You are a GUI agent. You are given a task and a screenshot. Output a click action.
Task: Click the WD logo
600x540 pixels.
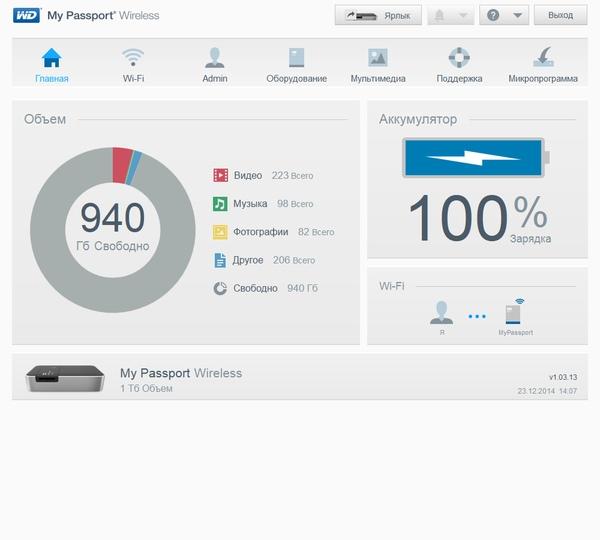pyautogui.click(x=26, y=15)
